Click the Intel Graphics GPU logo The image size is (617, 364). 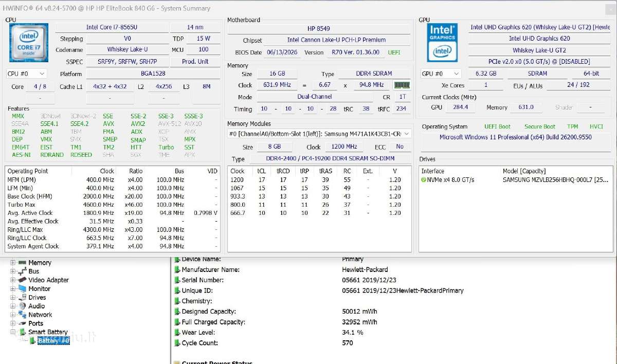tap(443, 43)
